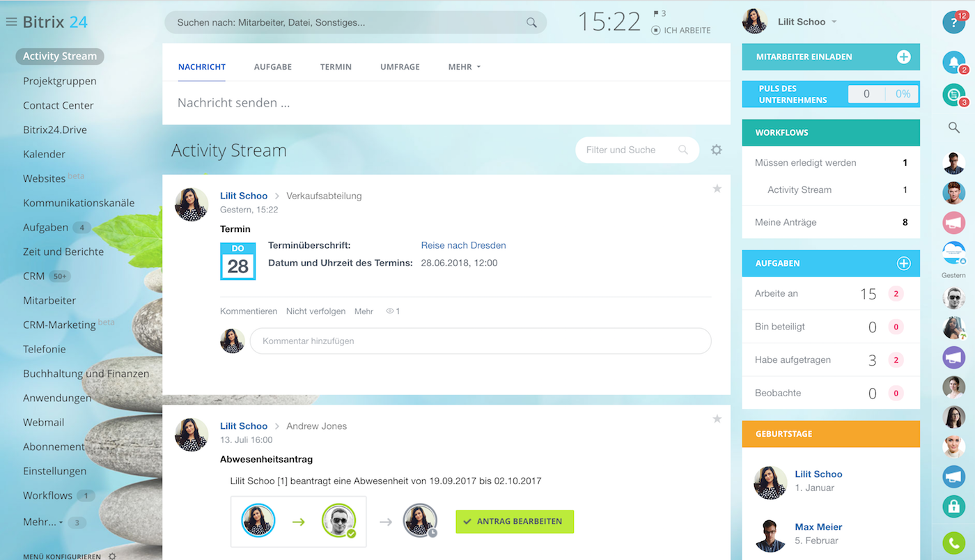Viewport: 975px width, 560px height.
Task: Star the Abwesenheitsantrag post as favorite
Action: (x=717, y=419)
